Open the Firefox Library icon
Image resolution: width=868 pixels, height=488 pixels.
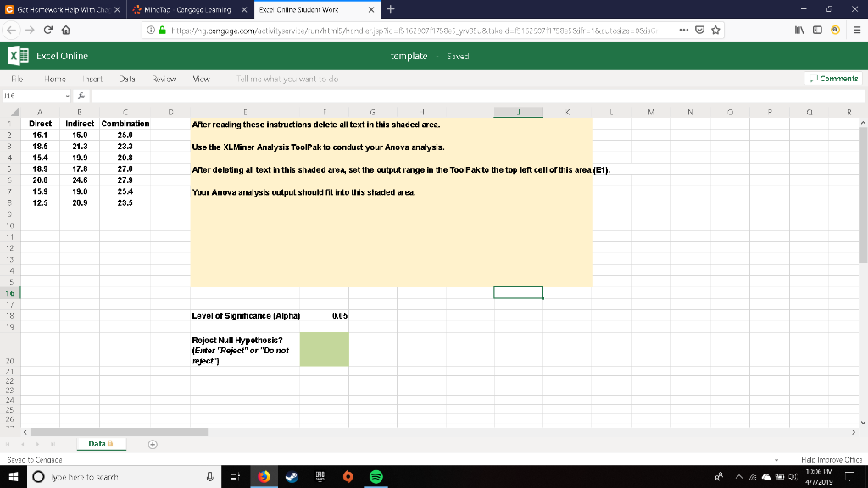[x=799, y=30]
